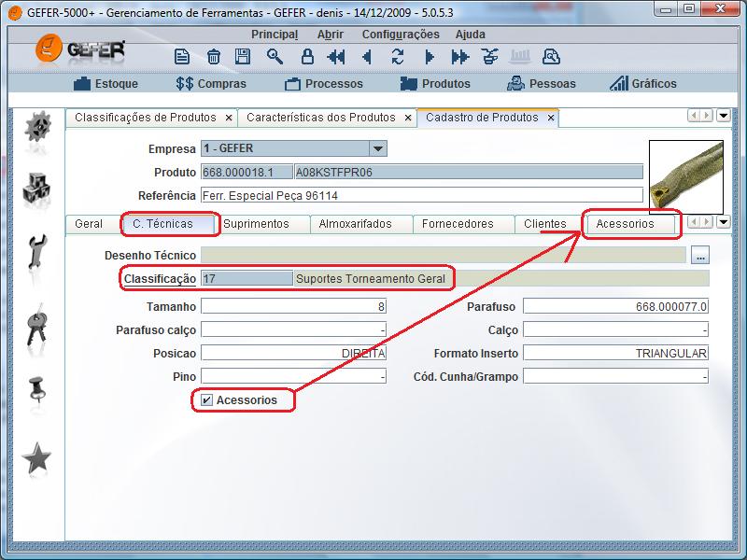Uncheck the Acessorios checkbox
This screenshot has height=560, width=747.
pos(206,400)
